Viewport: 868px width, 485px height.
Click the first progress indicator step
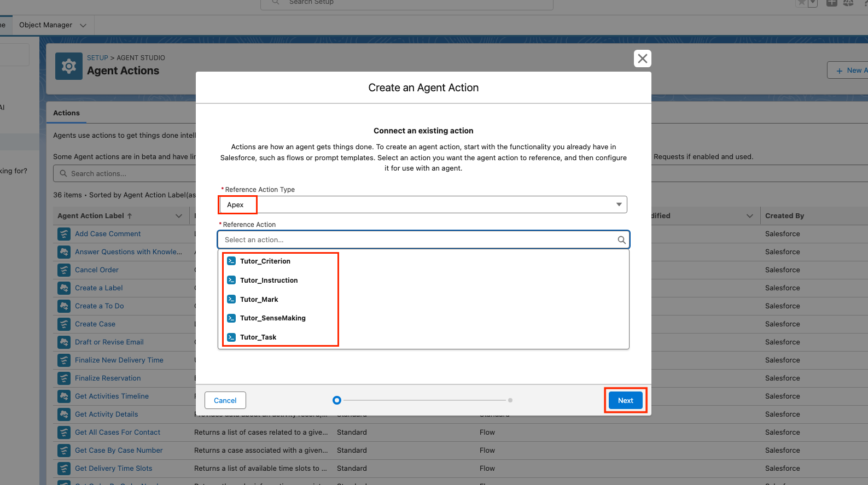(337, 400)
